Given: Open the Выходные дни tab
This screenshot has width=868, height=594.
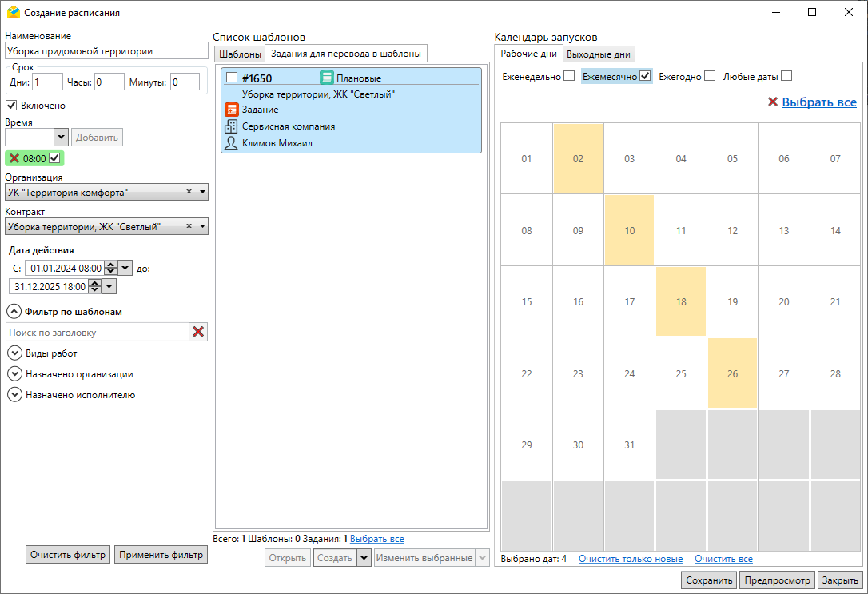Looking at the screenshot, I should 599,54.
